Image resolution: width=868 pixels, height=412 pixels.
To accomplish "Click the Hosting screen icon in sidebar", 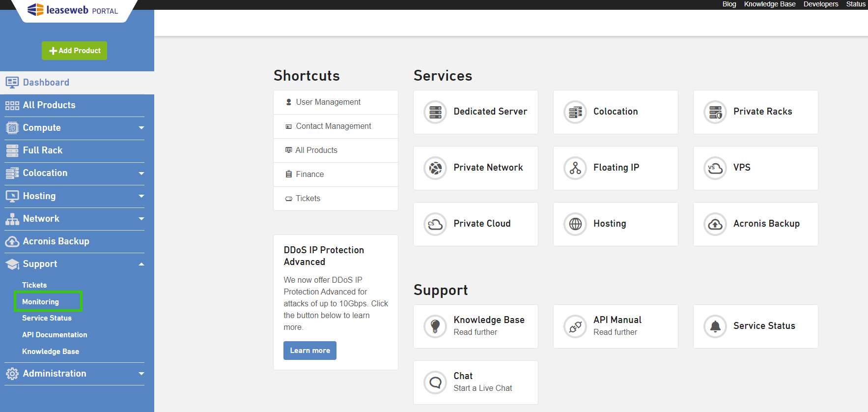I will [x=12, y=196].
